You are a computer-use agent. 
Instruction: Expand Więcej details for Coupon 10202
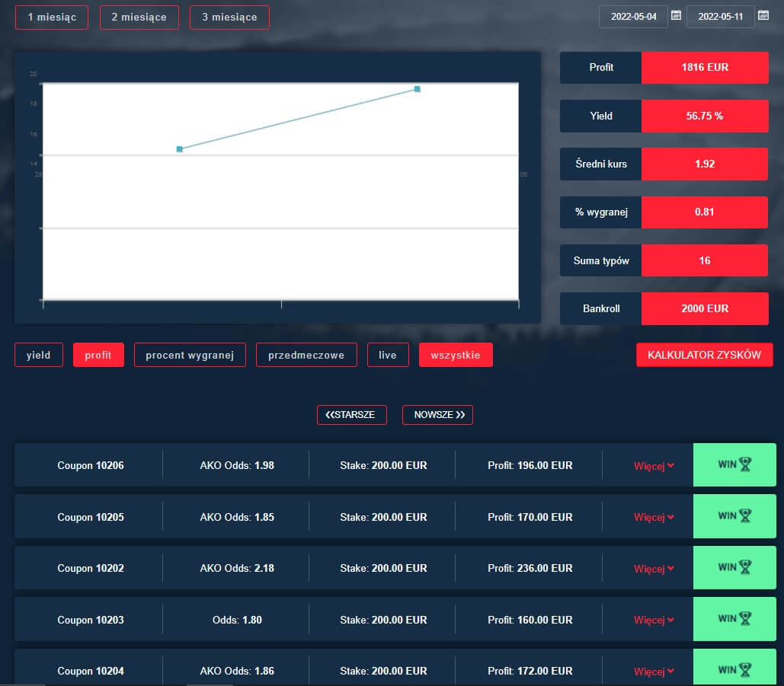654,569
